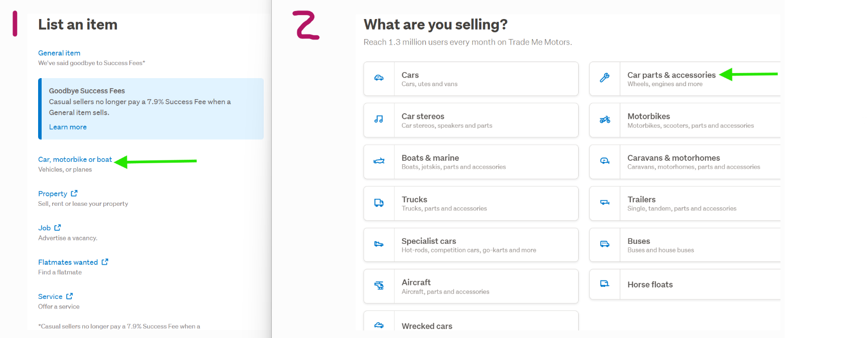The height and width of the screenshot is (338, 868).
Task: Select Boats & marine category title
Action: [x=430, y=158]
